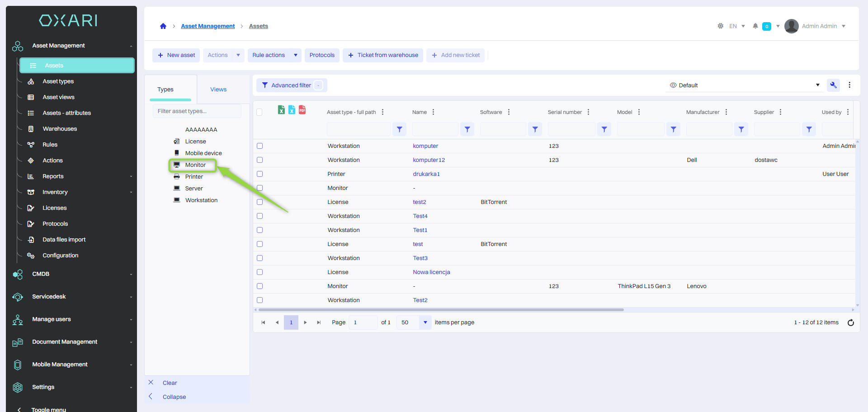
Task: Open the komputer12 asset link
Action: pyautogui.click(x=429, y=160)
